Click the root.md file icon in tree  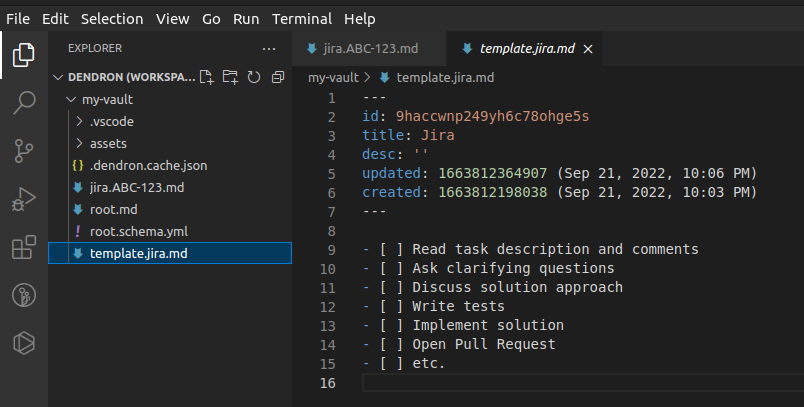(78, 210)
